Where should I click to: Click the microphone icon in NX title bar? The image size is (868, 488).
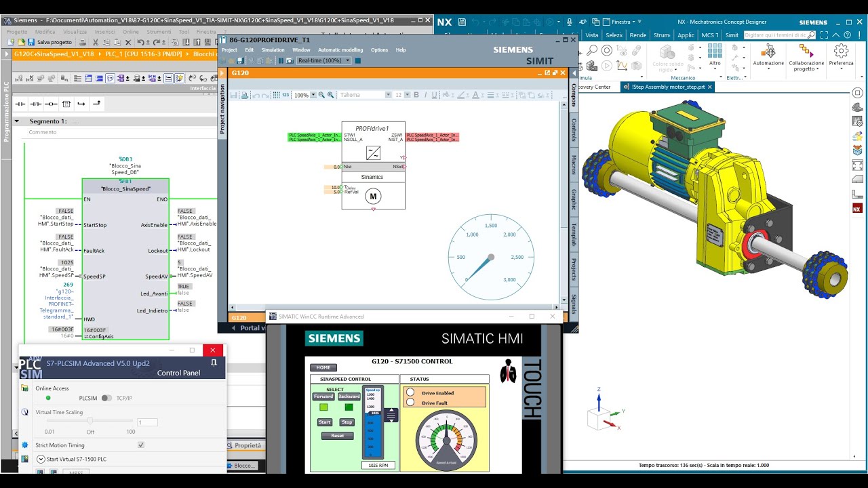(570, 22)
